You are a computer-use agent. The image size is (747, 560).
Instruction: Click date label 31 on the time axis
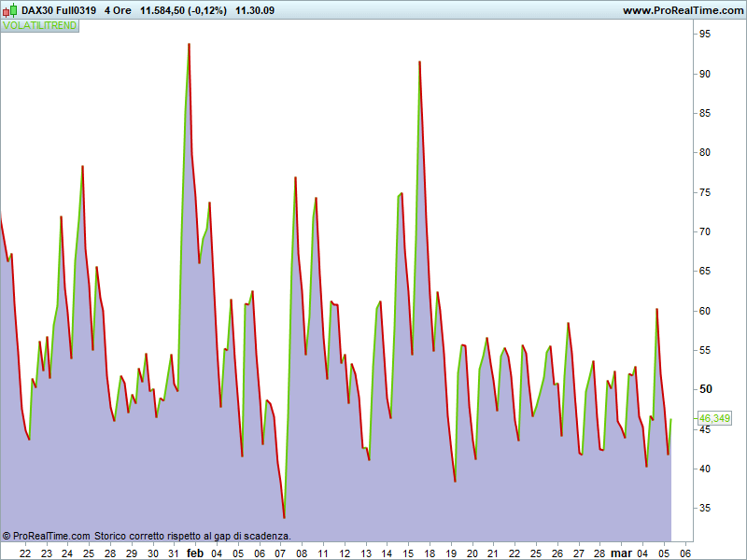point(174,553)
